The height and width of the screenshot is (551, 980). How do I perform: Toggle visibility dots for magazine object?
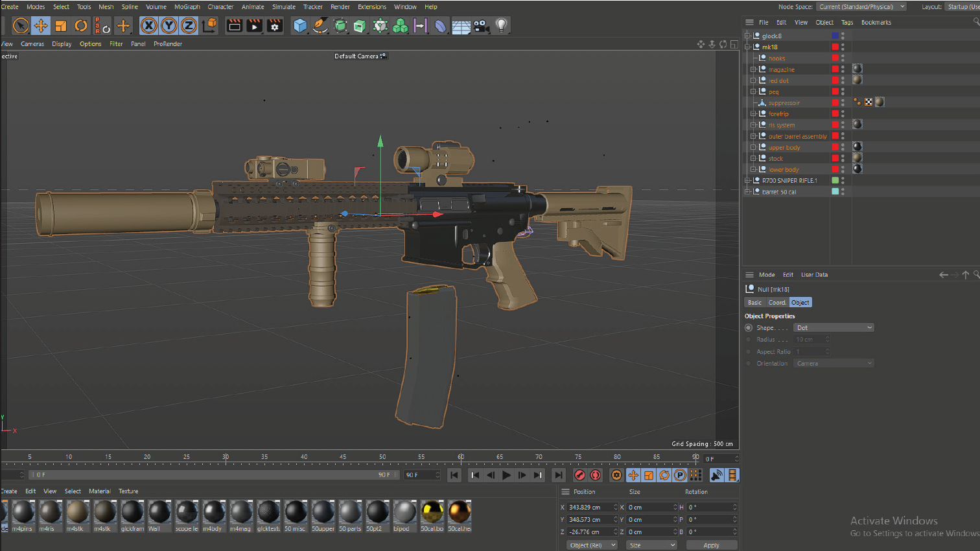pos(843,69)
